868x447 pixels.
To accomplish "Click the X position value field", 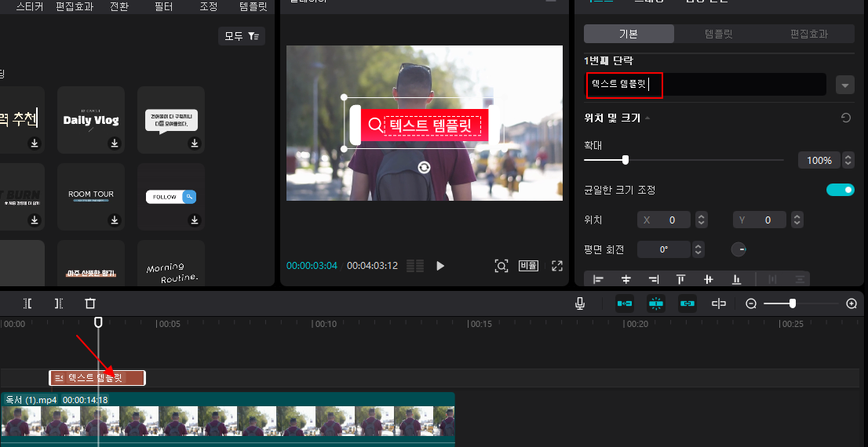I will click(664, 220).
